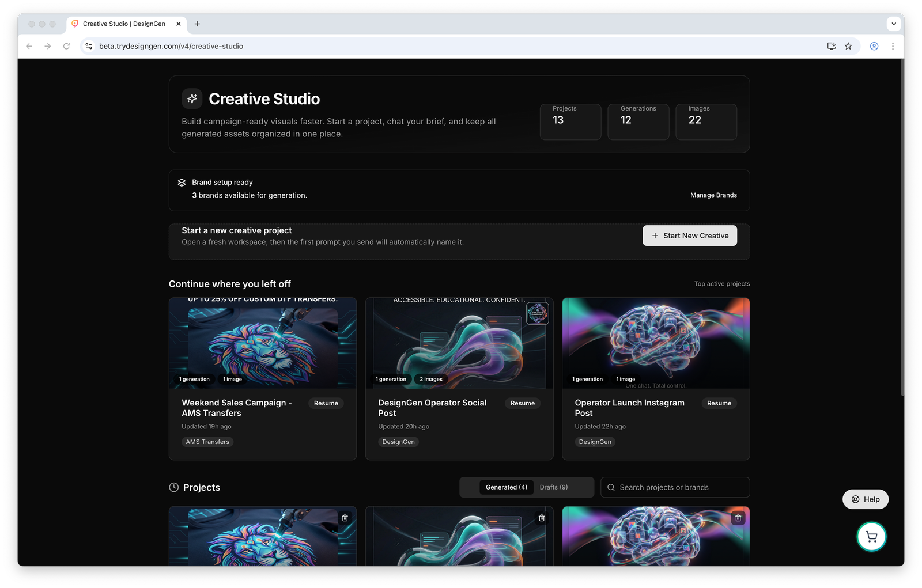The width and height of the screenshot is (922, 588).
Task: Open the tab search chevron dropdown
Action: point(894,24)
